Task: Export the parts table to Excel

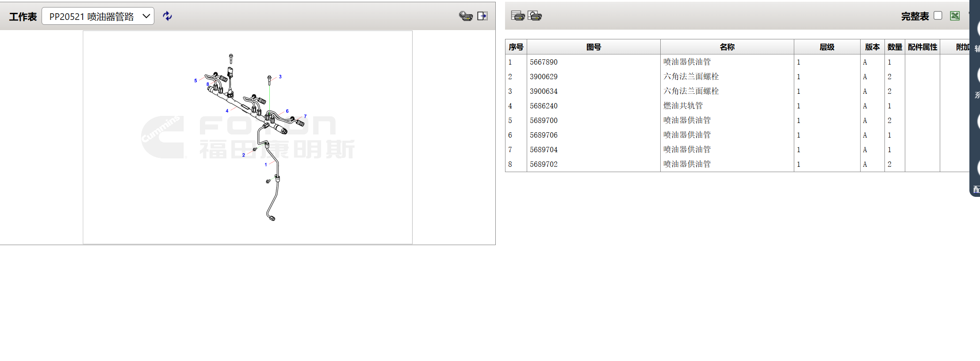Action: tap(955, 16)
